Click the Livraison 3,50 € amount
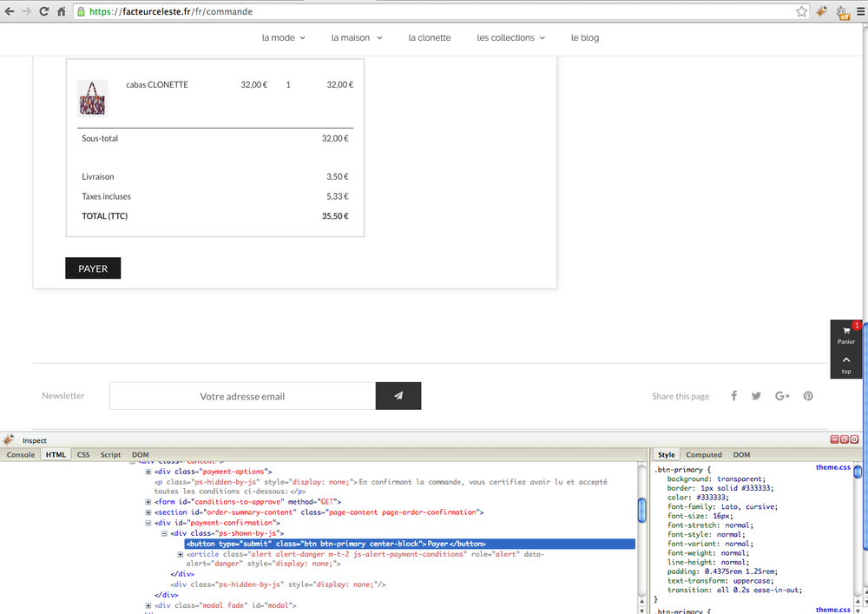Viewport: 868px width, 614px height. pos(337,176)
